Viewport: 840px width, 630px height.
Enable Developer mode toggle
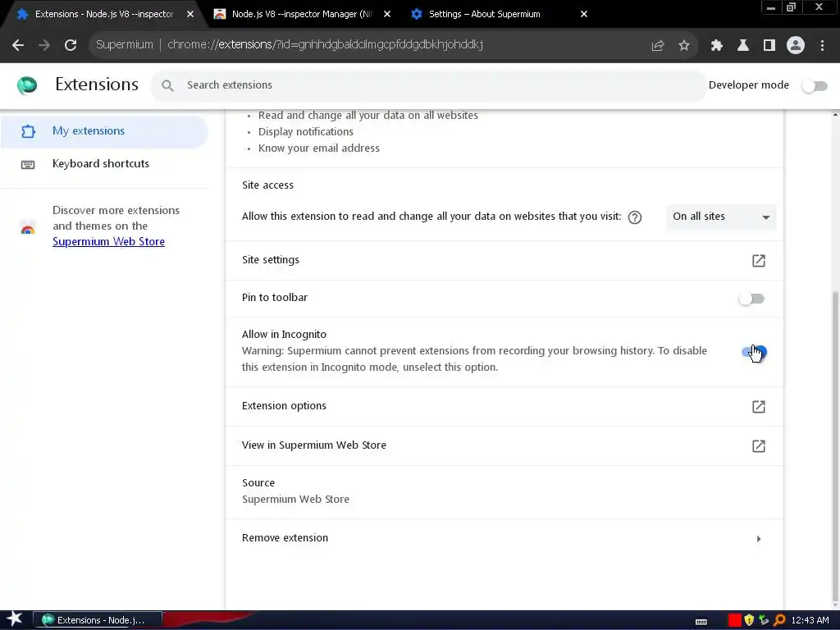815,85
